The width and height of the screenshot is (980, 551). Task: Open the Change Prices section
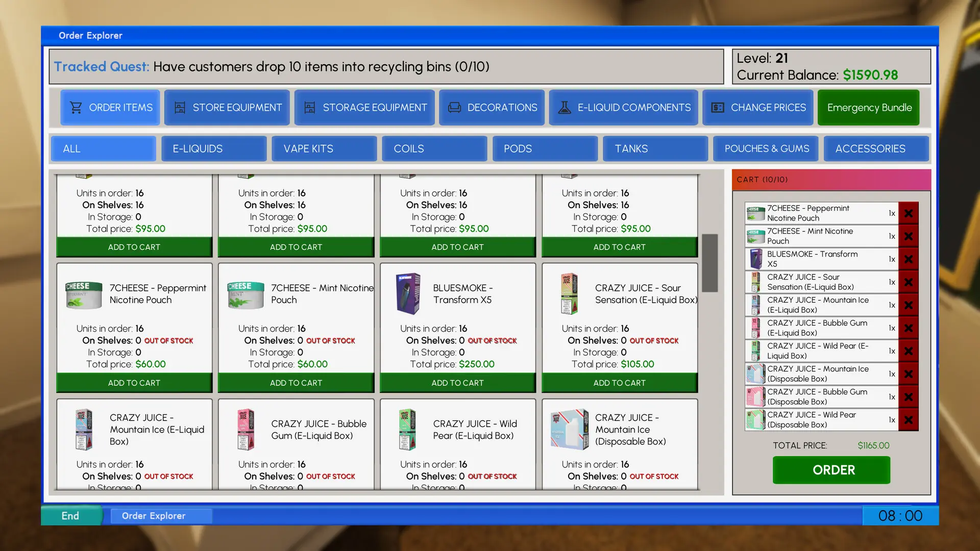tap(758, 108)
